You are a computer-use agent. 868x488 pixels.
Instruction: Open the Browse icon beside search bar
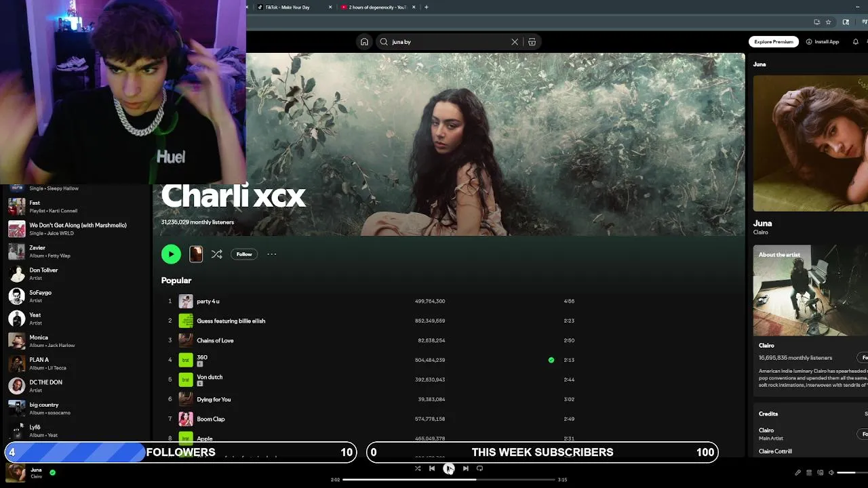click(x=532, y=42)
